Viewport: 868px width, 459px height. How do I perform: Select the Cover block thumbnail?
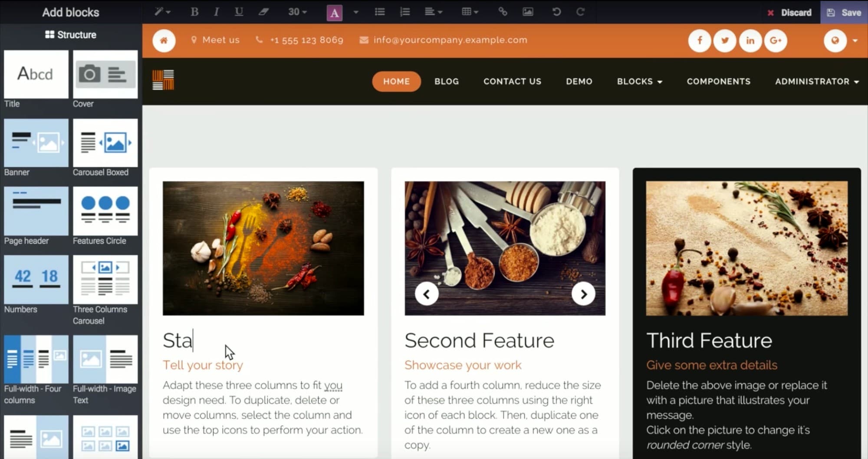pyautogui.click(x=105, y=74)
